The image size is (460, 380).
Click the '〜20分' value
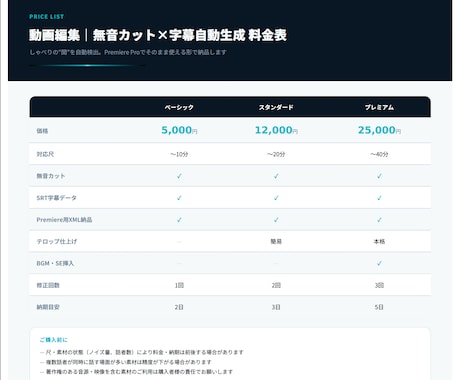(276, 154)
